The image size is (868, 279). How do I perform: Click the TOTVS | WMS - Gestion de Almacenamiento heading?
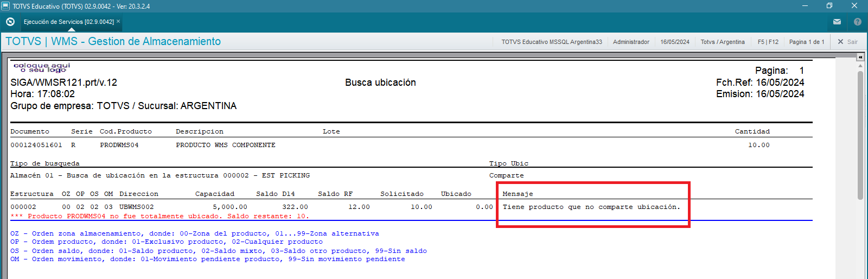tap(113, 41)
